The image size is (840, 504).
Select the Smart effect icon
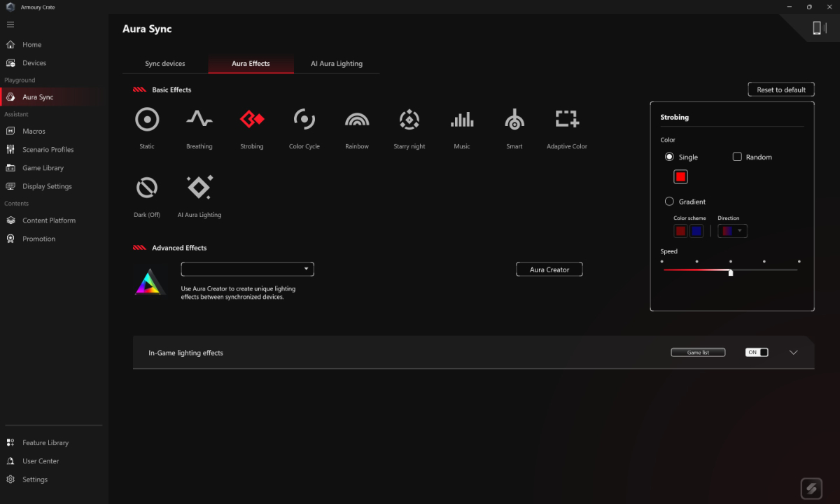[514, 120]
